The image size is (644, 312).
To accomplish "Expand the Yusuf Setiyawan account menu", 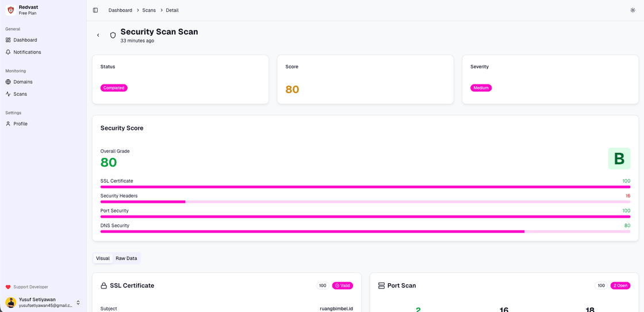I will pyautogui.click(x=78, y=302).
